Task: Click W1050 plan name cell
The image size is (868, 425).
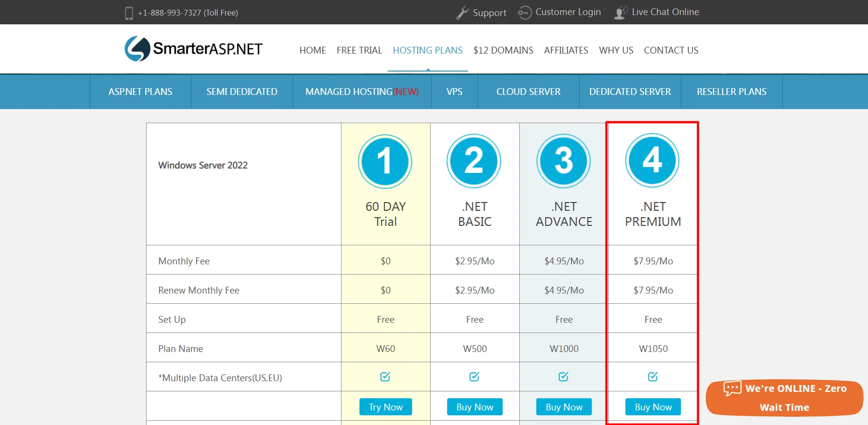Action: [x=653, y=349]
